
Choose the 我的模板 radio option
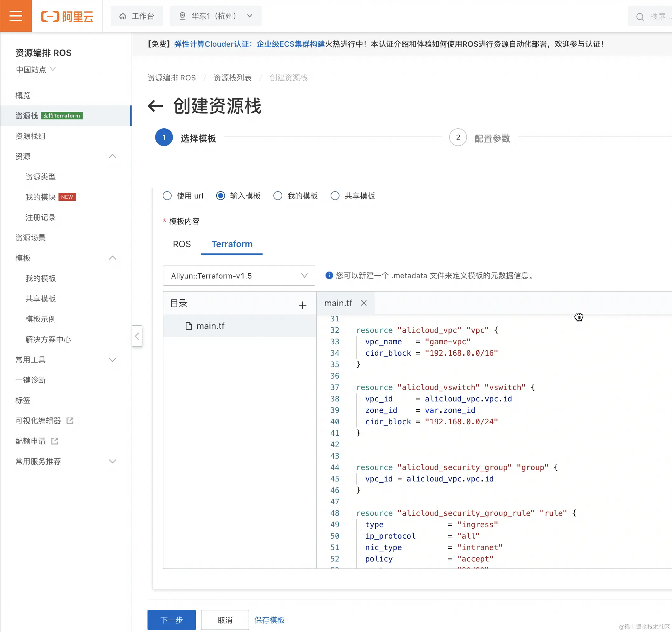[278, 196]
